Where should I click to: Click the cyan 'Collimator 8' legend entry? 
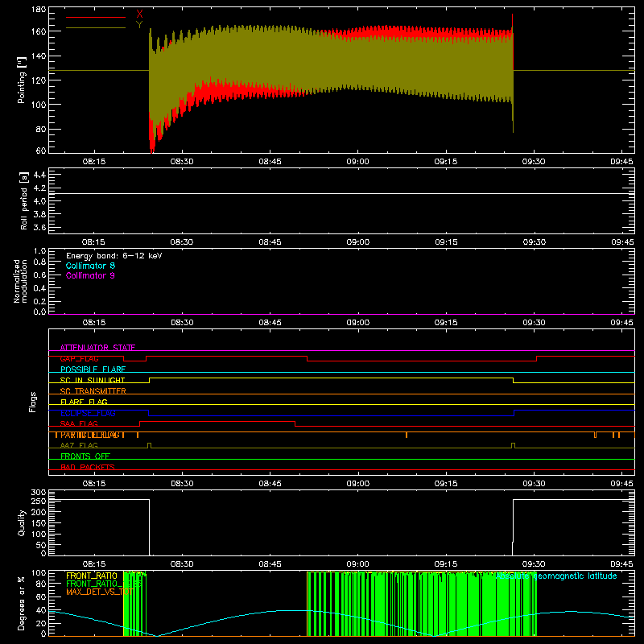(x=90, y=266)
